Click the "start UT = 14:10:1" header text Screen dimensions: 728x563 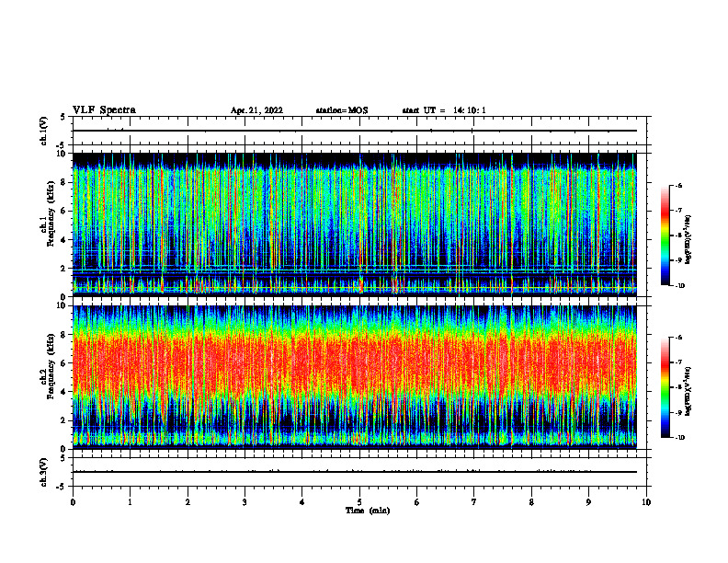[444, 110]
